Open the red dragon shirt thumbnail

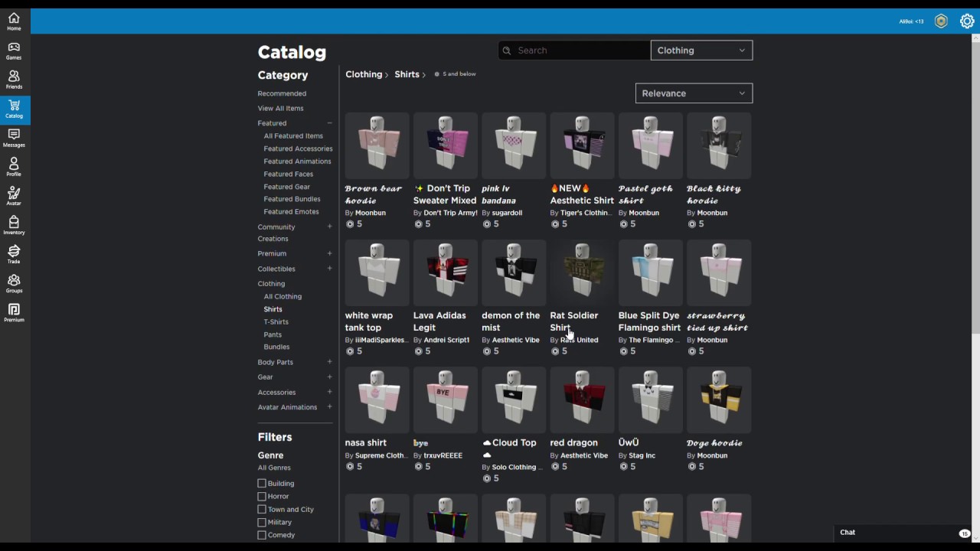pos(582,399)
